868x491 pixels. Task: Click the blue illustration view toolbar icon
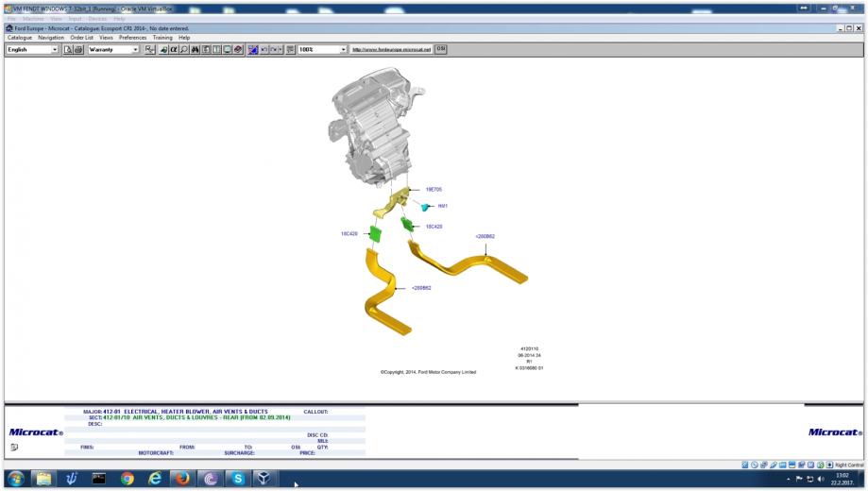pos(253,49)
